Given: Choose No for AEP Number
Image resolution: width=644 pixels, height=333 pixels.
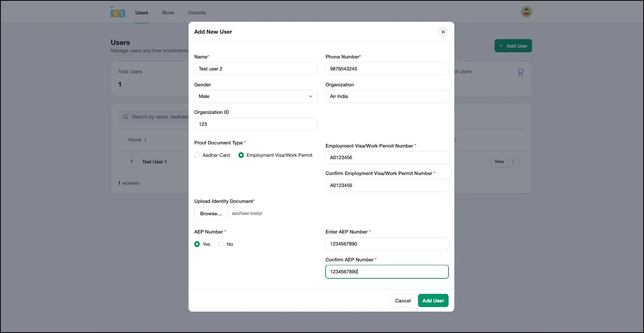Looking at the screenshot, I should (x=221, y=244).
